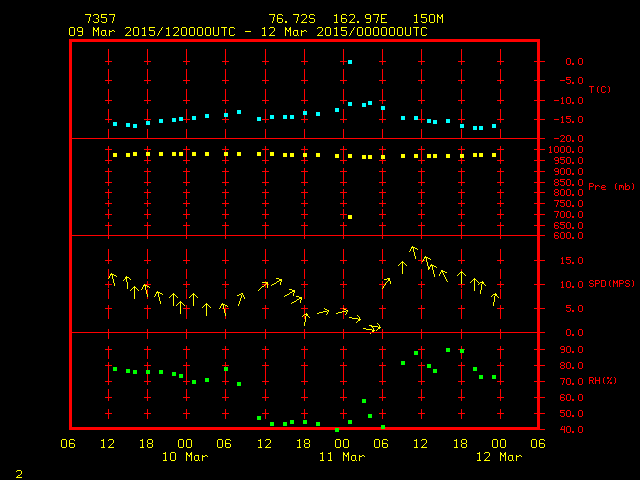Click the 10.0 wind speed tick value
Screen dimensions: 640x480
571,284
